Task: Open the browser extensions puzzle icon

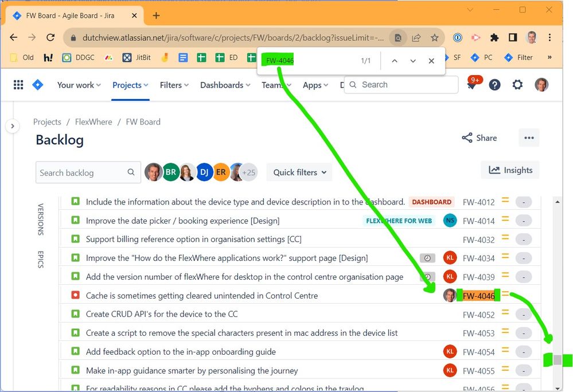Action: pyautogui.click(x=494, y=37)
